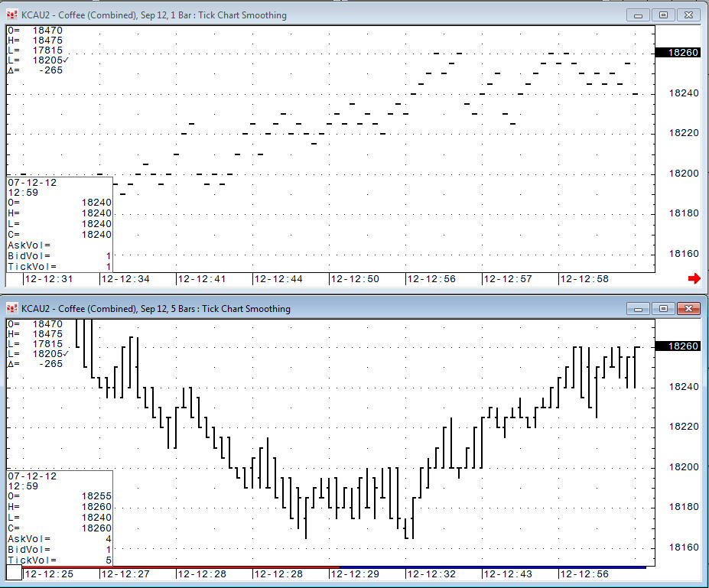
Task: Minimize the 1 Bar tick chart window
Action: point(638,15)
